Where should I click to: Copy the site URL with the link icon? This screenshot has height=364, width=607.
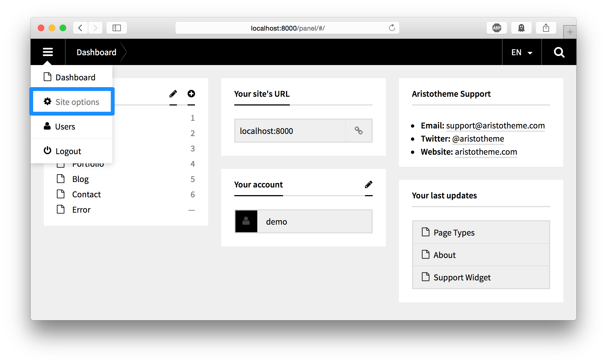pyautogui.click(x=358, y=131)
